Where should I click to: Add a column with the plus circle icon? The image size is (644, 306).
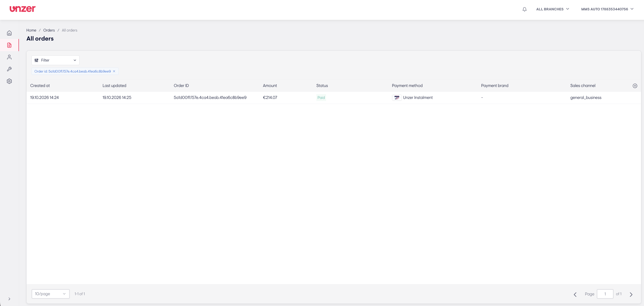click(635, 86)
